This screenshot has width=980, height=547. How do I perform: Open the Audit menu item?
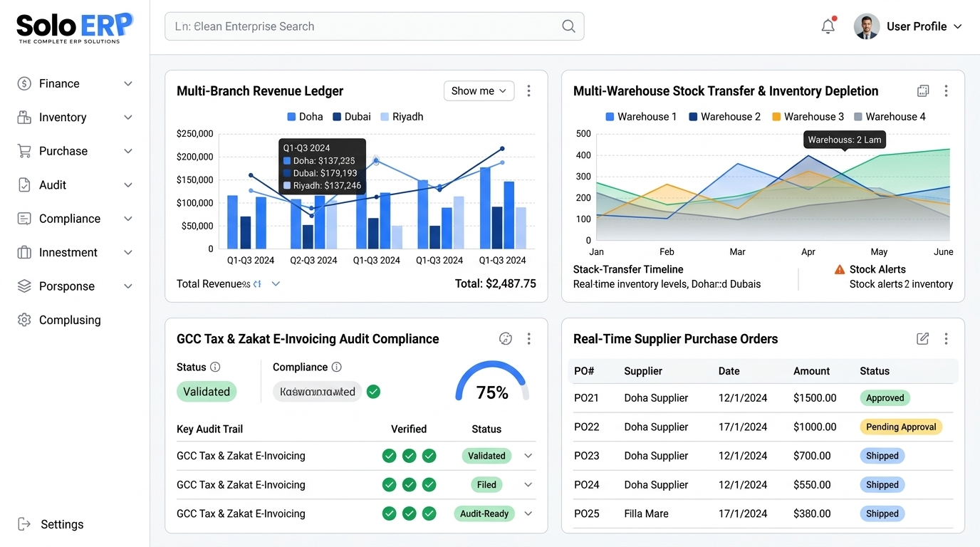pyautogui.click(x=75, y=184)
